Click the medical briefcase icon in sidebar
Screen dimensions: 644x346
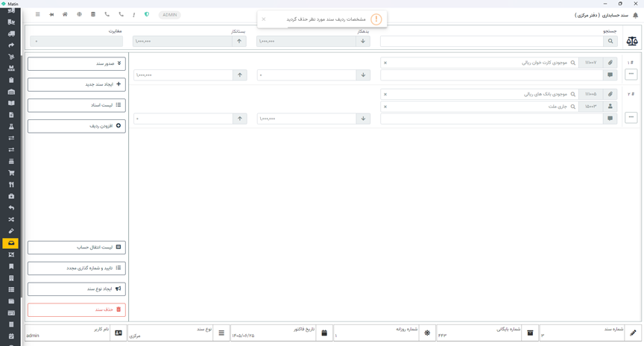tap(11, 196)
